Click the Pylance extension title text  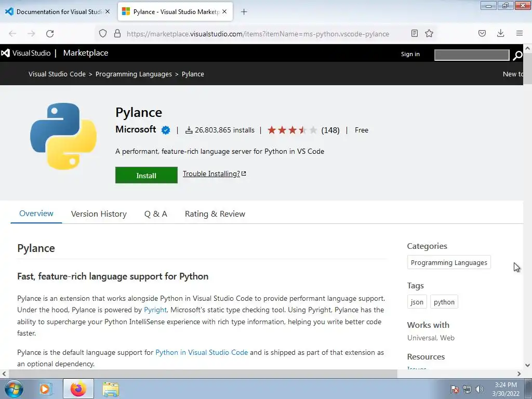click(139, 112)
